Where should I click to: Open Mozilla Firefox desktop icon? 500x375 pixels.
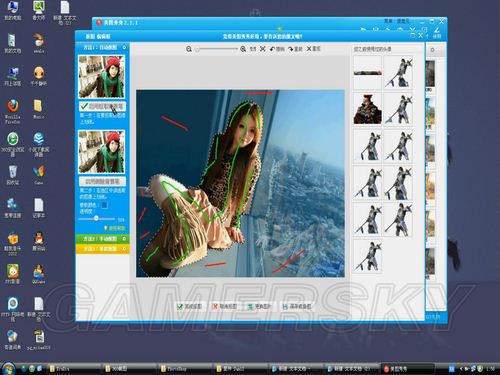(13, 111)
